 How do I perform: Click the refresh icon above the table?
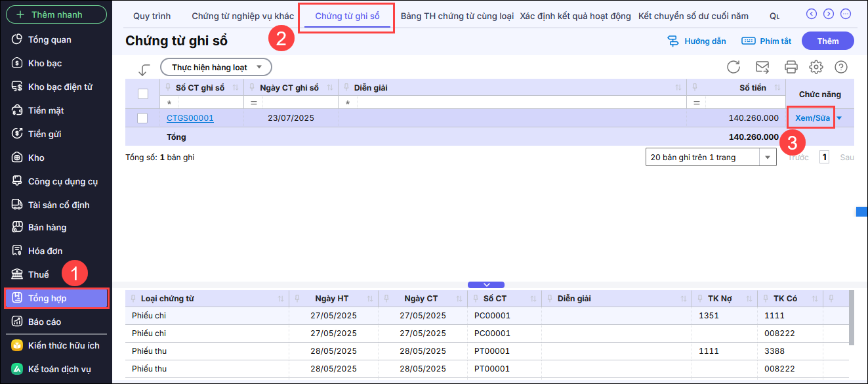point(734,67)
